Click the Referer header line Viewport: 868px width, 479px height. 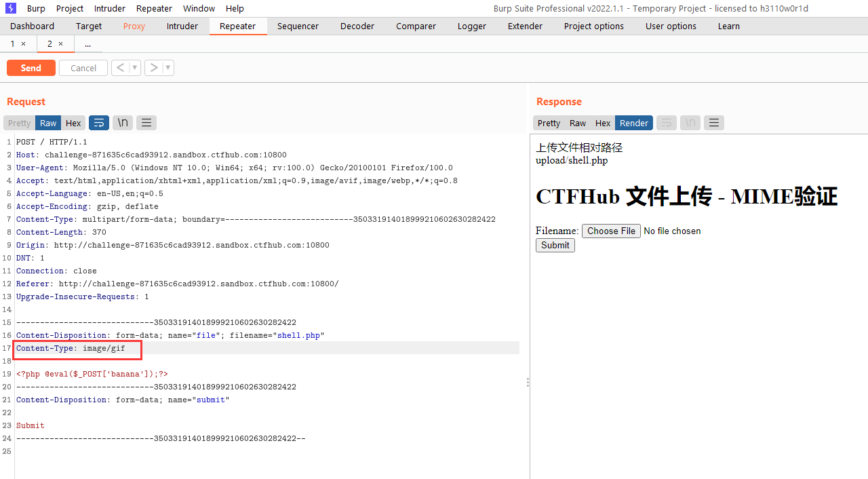point(178,284)
